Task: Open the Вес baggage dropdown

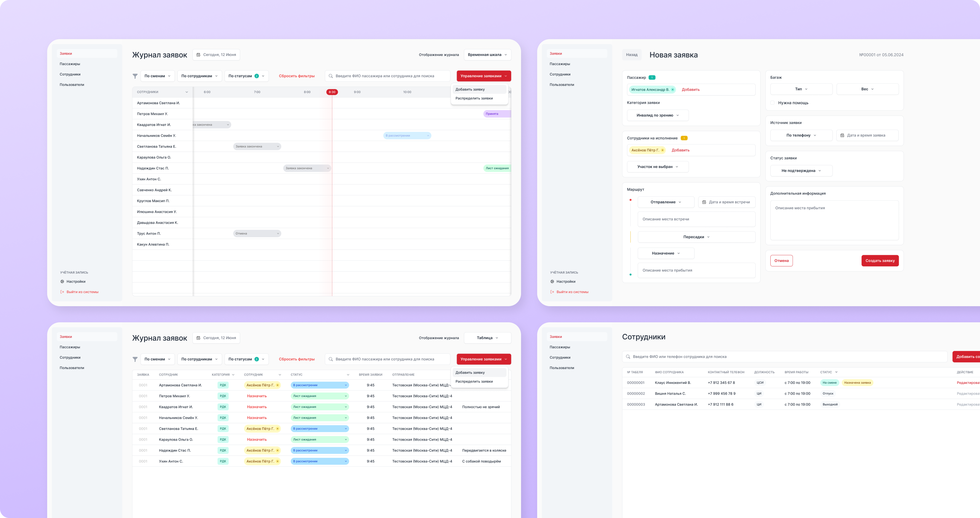Action: (867, 89)
